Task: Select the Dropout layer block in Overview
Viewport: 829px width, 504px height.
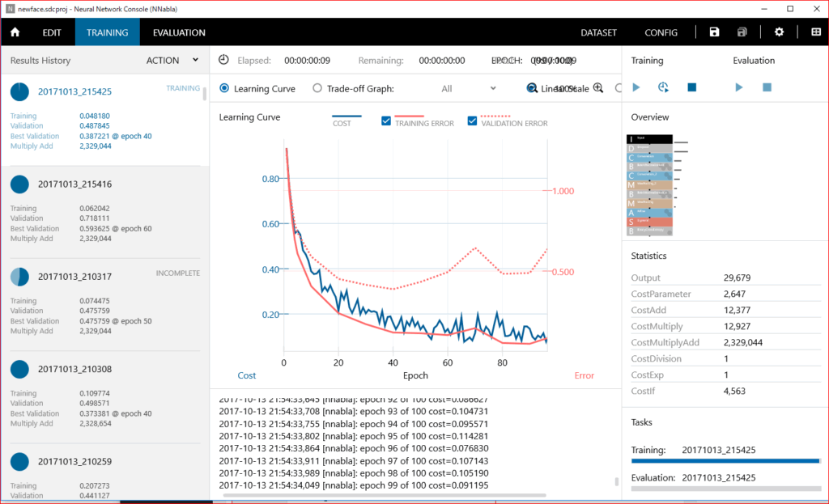Action: click(x=649, y=148)
